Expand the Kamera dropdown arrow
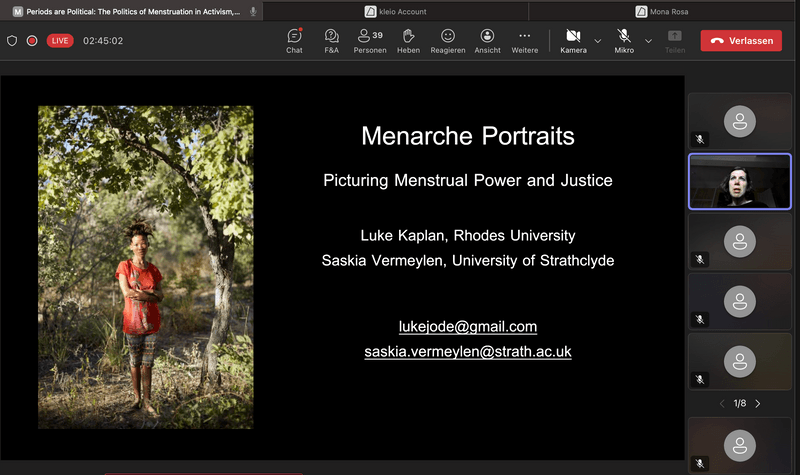 (x=598, y=41)
